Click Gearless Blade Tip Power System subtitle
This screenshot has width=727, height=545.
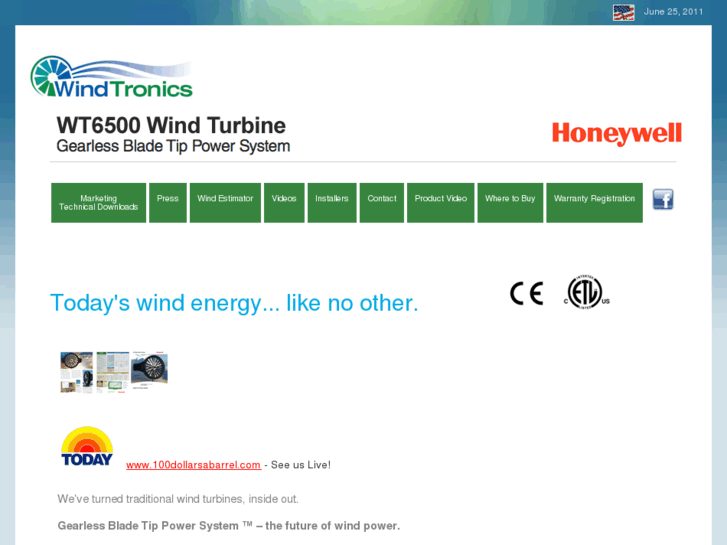(x=173, y=146)
